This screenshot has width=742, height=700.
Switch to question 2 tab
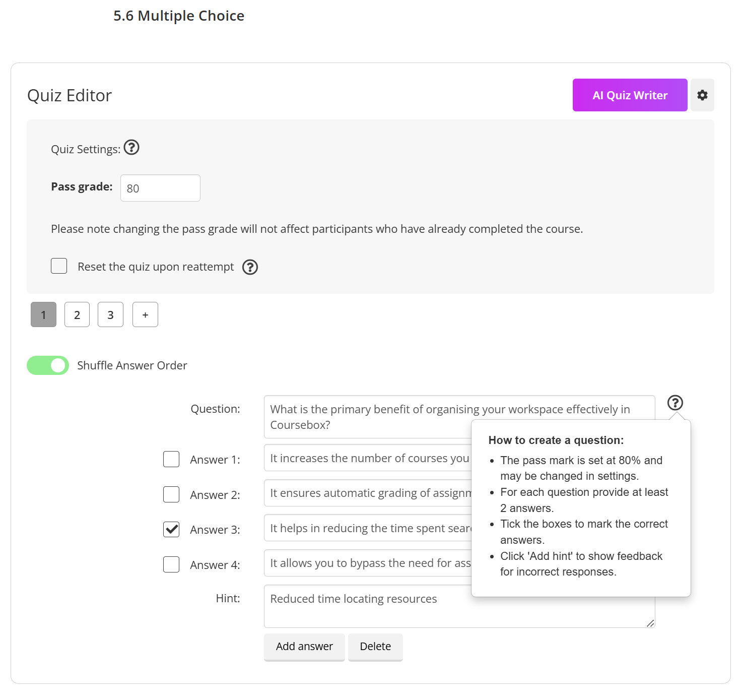coord(77,315)
